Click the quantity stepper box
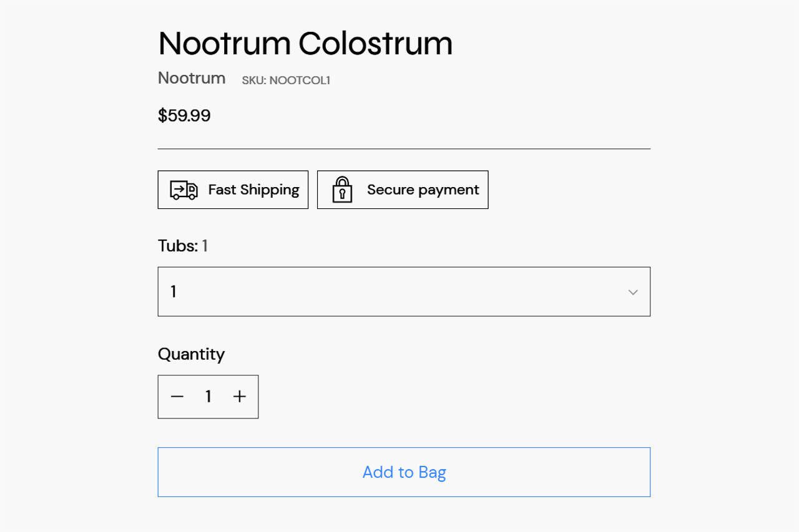The width and height of the screenshot is (799, 532). click(208, 397)
